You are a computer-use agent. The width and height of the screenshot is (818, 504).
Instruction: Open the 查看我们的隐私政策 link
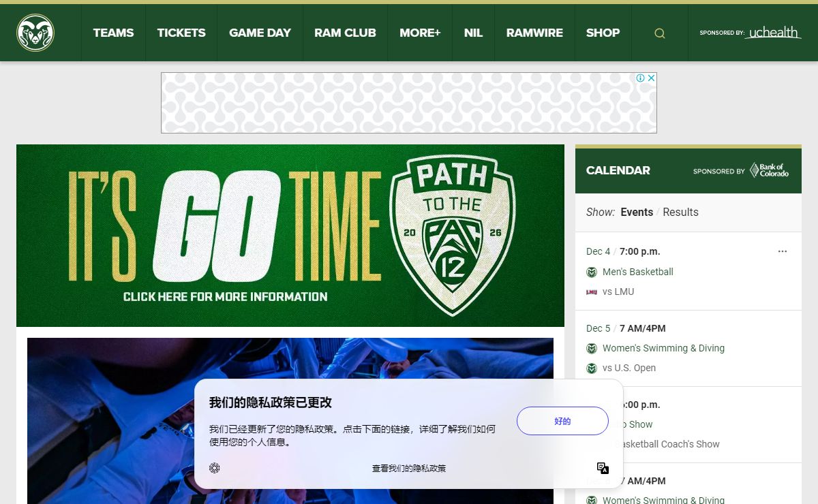click(409, 469)
